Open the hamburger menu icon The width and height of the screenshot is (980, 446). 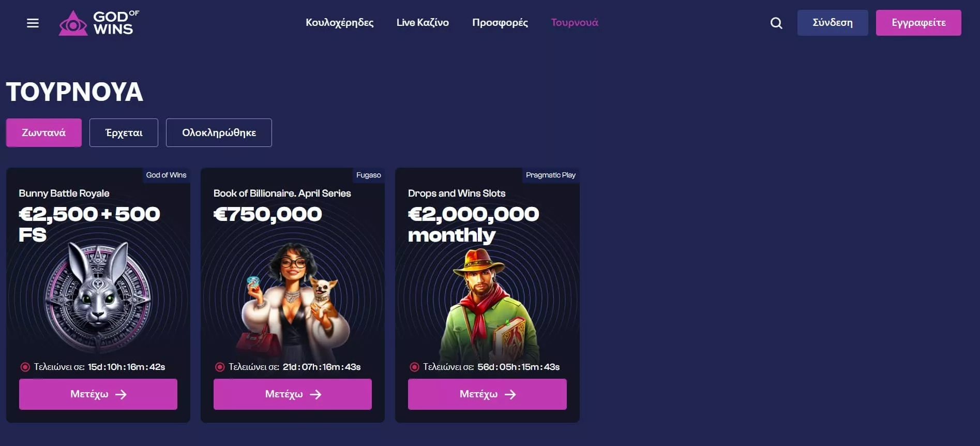click(33, 23)
